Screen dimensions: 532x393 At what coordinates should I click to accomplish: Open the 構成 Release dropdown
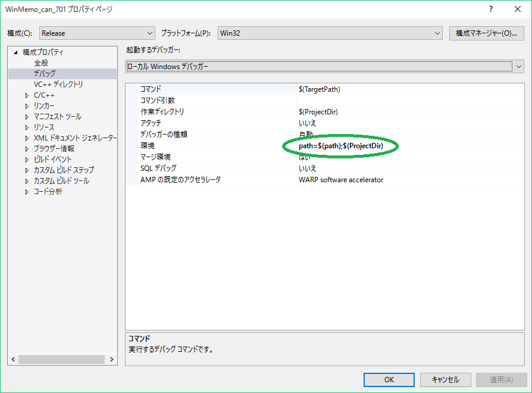click(97, 33)
